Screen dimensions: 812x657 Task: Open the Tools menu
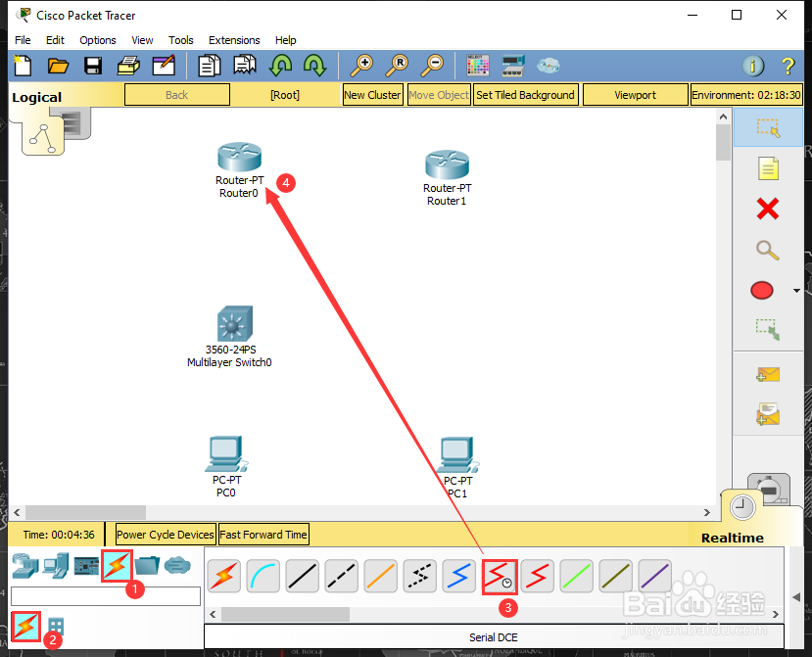(x=181, y=40)
